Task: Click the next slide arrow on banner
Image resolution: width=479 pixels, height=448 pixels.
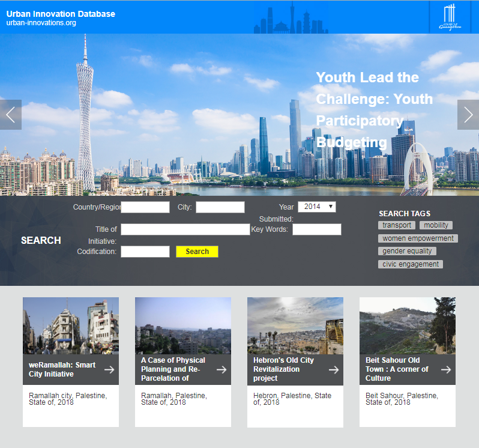Action: click(468, 115)
